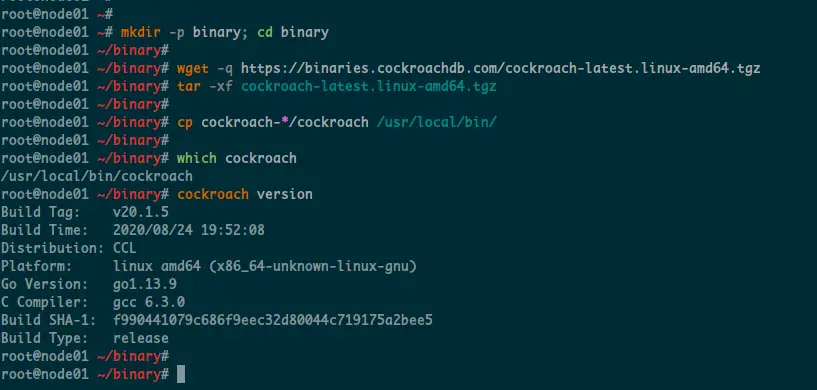
Task: Click the Build Time value '2020/08/24 19:52:08'
Action: [189, 230]
